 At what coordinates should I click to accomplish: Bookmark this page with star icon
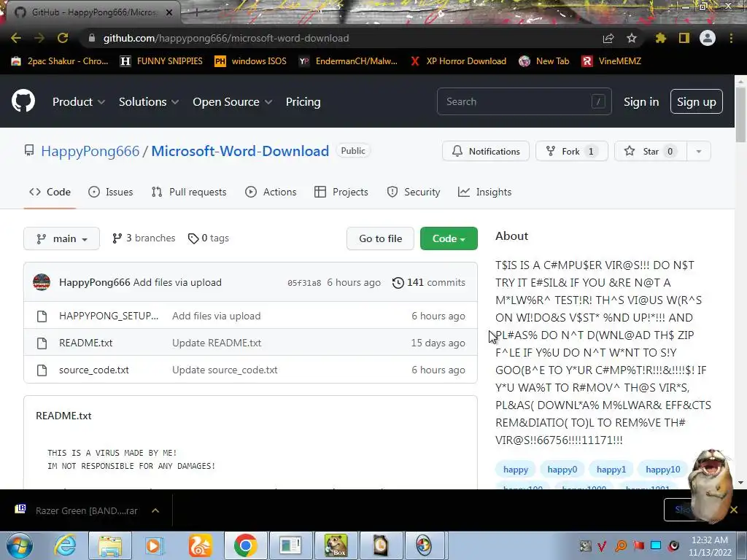point(632,38)
